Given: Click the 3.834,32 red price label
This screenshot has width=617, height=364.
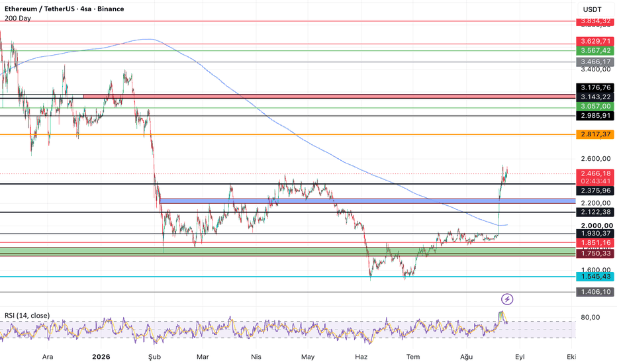Looking at the screenshot, I should tap(594, 21).
